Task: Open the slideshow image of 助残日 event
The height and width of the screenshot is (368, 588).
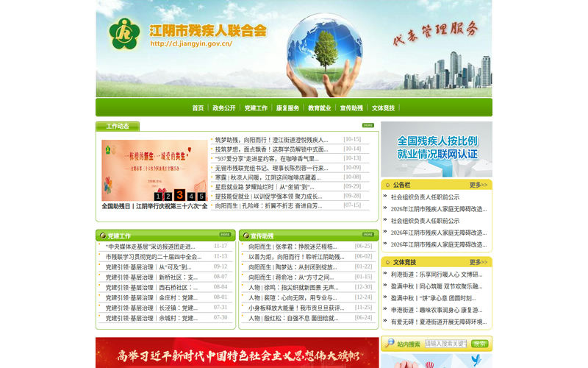Action: [154, 171]
